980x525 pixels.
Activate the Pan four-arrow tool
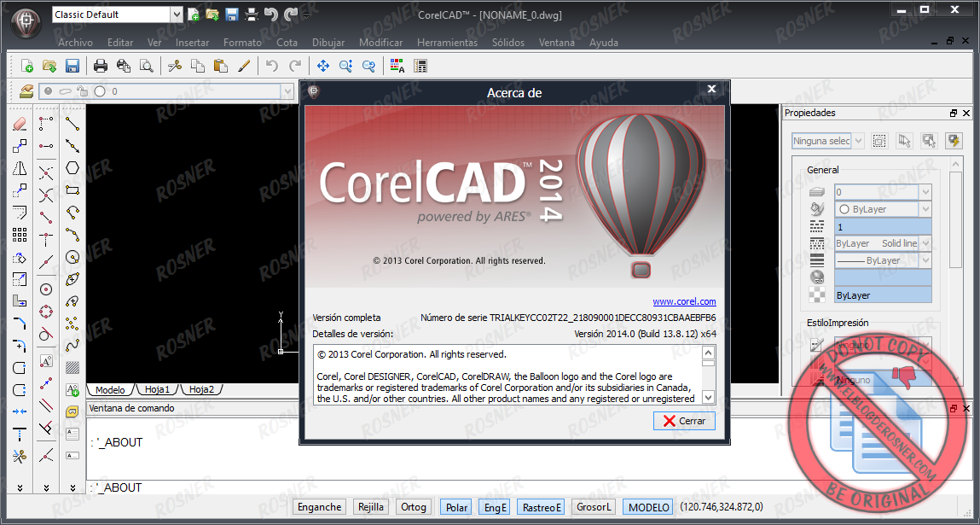323,66
